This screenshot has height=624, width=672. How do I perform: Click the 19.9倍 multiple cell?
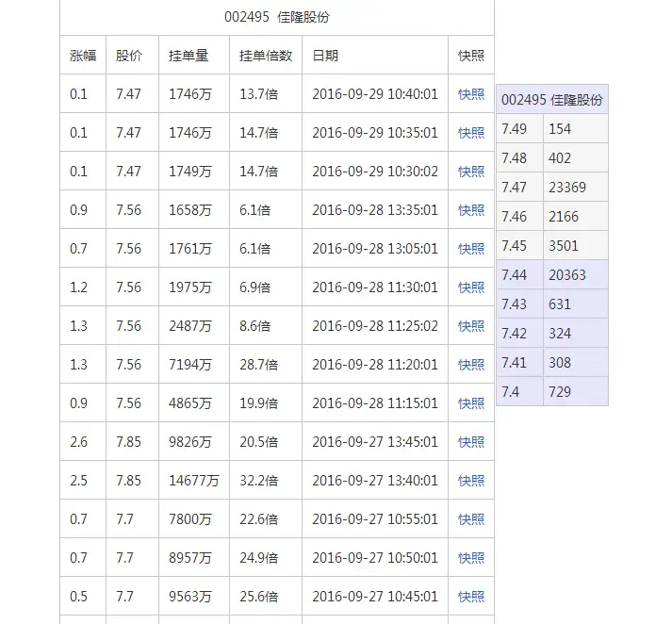point(266,402)
